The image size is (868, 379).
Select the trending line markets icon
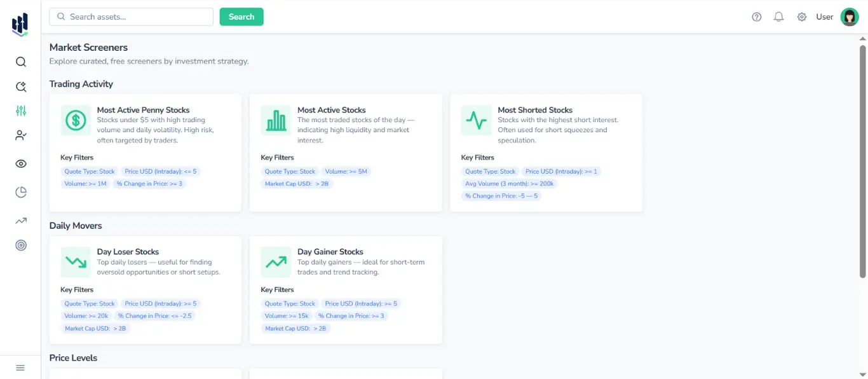20,221
